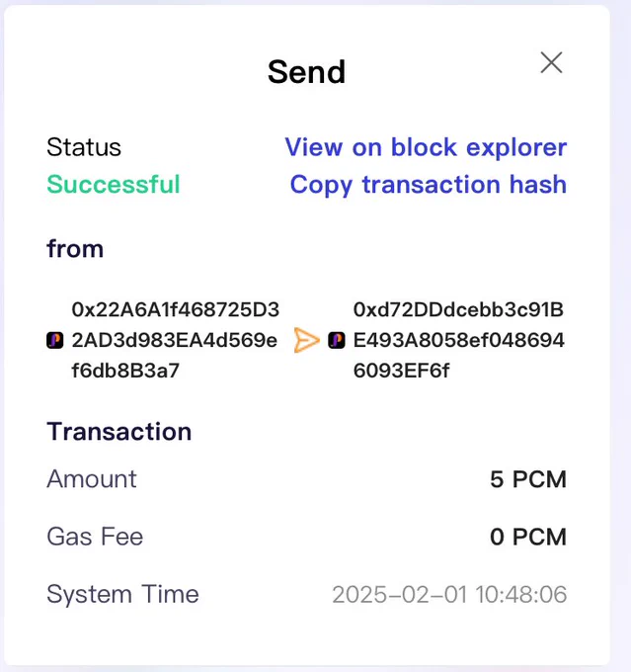The image size is (631, 672).
Task: Click the Amount label
Action: (x=92, y=479)
